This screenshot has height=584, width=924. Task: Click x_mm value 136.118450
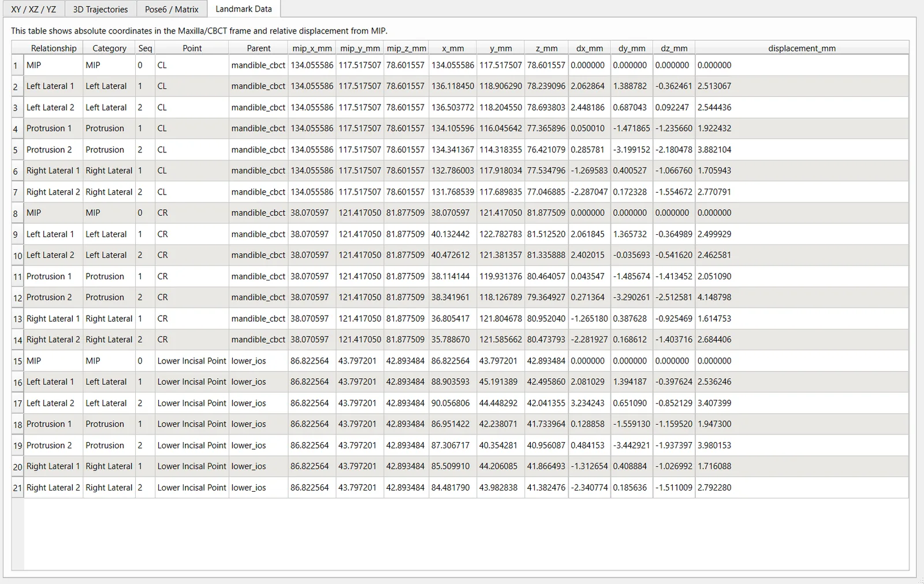(x=453, y=86)
